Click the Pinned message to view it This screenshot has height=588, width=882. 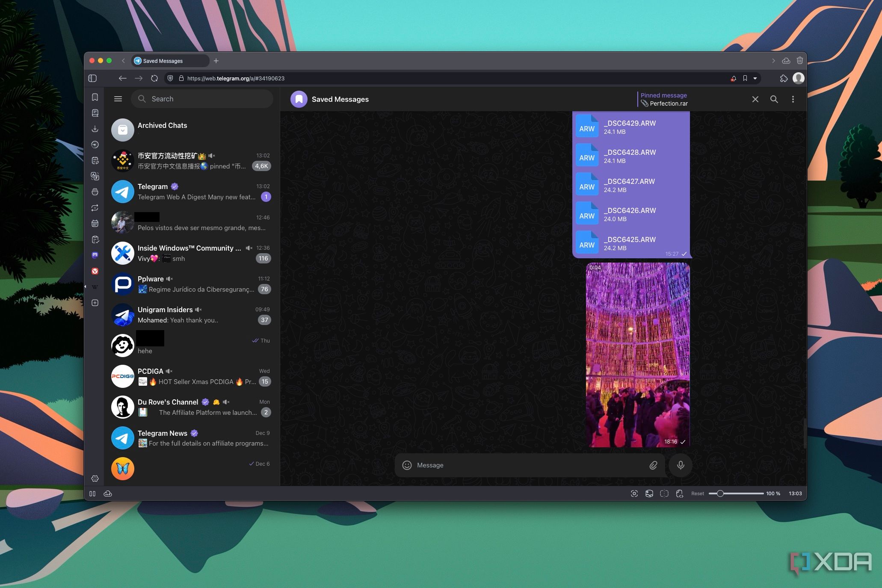[x=665, y=99]
